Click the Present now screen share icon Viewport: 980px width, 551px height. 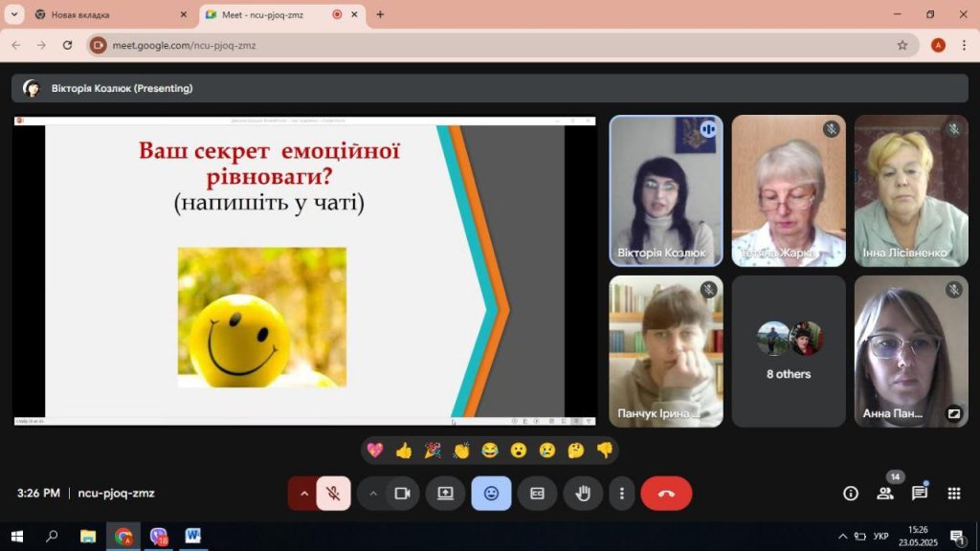click(445, 494)
